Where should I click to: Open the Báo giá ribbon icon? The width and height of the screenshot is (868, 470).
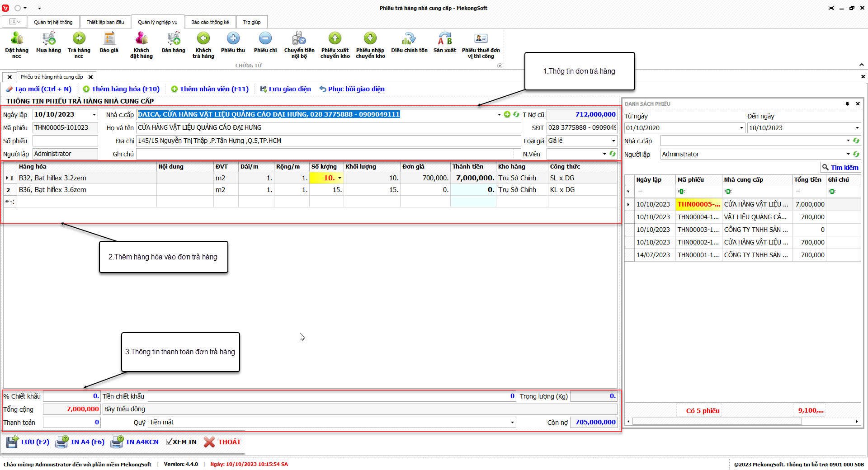(x=109, y=39)
